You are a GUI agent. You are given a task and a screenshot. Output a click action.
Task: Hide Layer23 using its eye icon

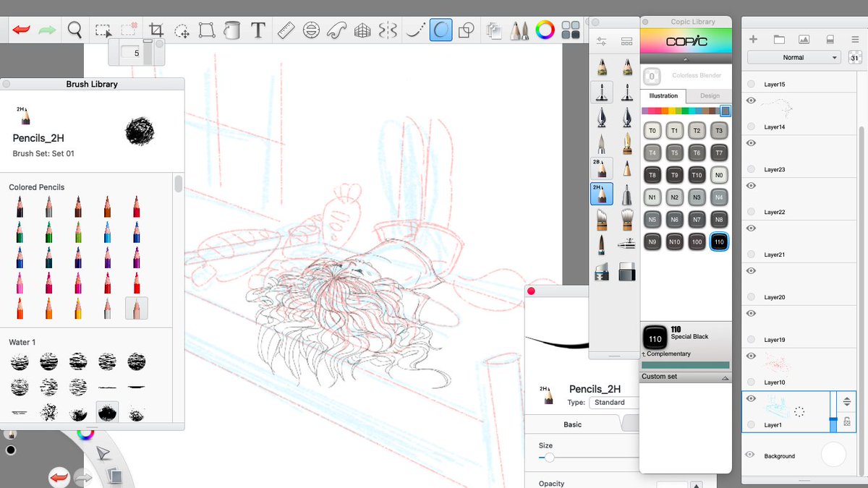tap(751, 143)
